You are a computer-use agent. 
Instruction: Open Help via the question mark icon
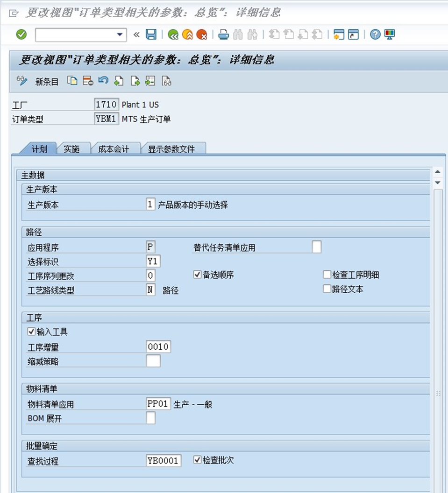[x=375, y=34]
